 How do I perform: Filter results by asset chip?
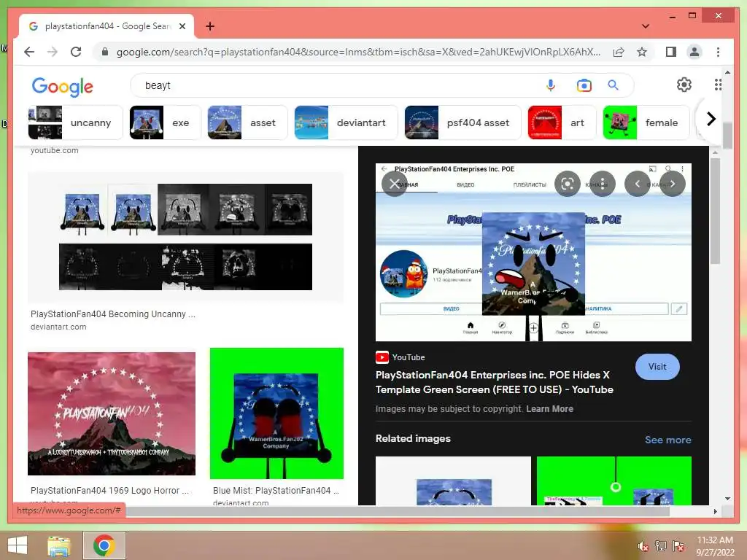click(x=248, y=122)
